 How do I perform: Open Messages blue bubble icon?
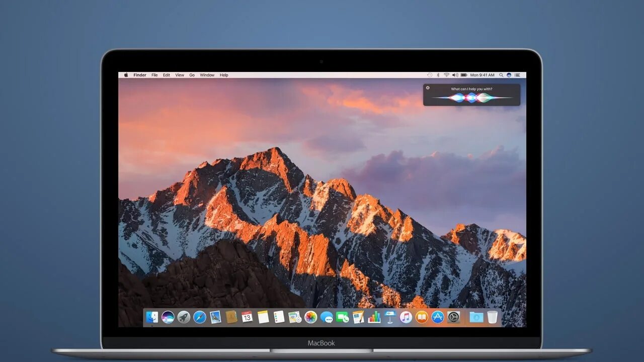pos(327,317)
